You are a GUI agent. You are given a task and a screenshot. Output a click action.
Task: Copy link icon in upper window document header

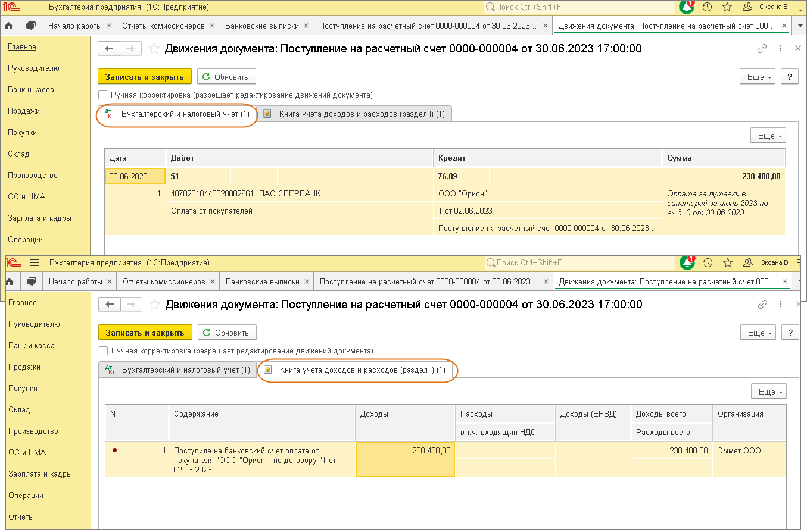762,49
